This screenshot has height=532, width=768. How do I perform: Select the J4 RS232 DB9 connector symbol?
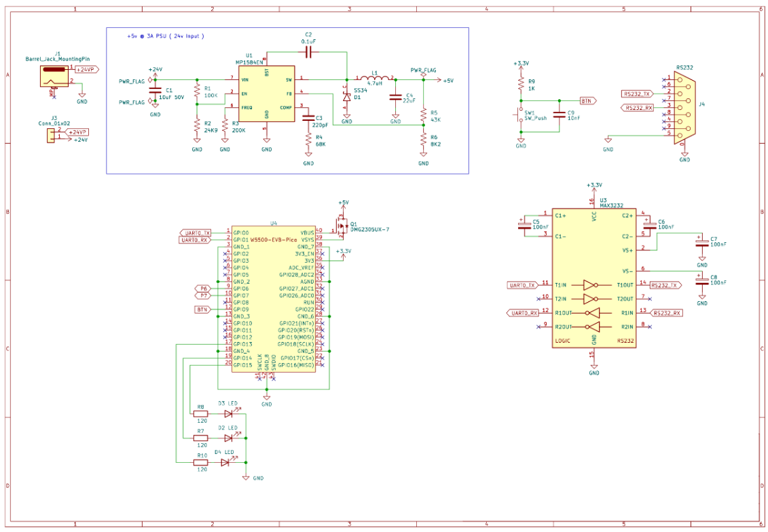684,108
